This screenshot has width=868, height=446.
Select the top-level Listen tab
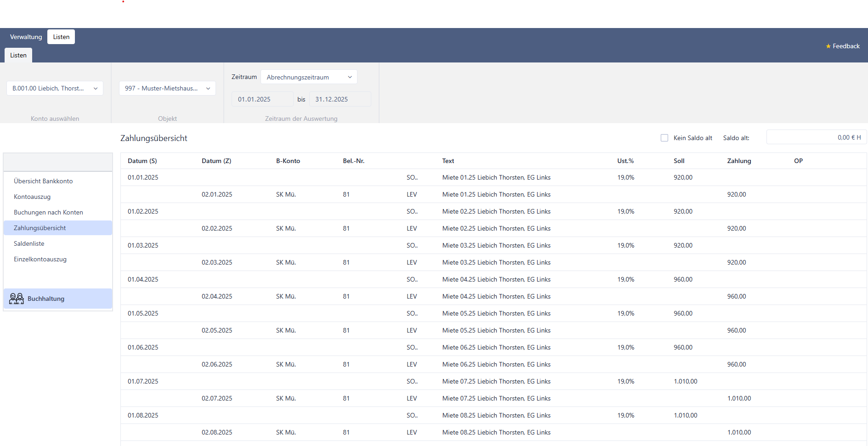[61, 37]
